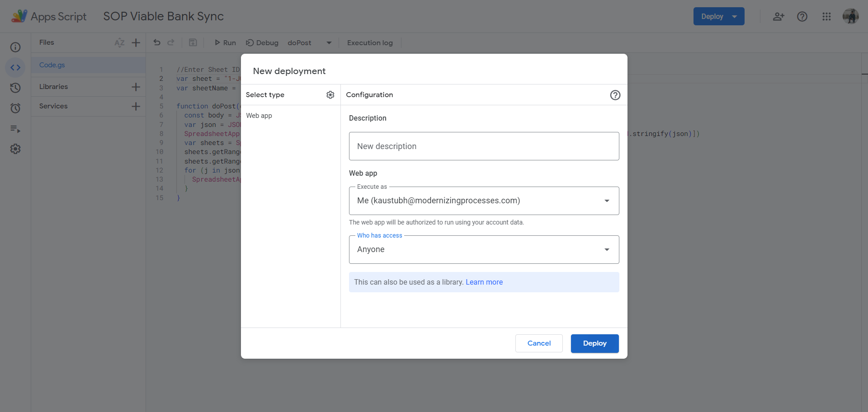This screenshot has height=412, width=868.
Task: Click the Undo arrow in the toolbar
Action: click(157, 42)
